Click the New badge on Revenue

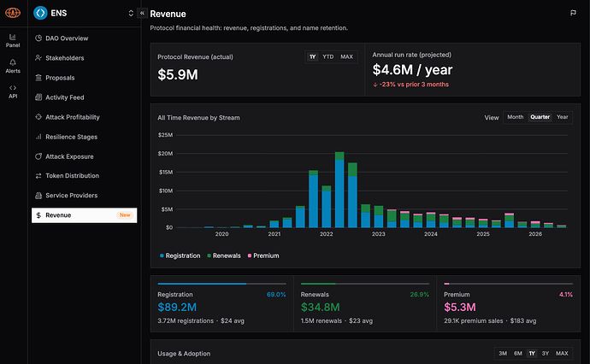coord(125,215)
